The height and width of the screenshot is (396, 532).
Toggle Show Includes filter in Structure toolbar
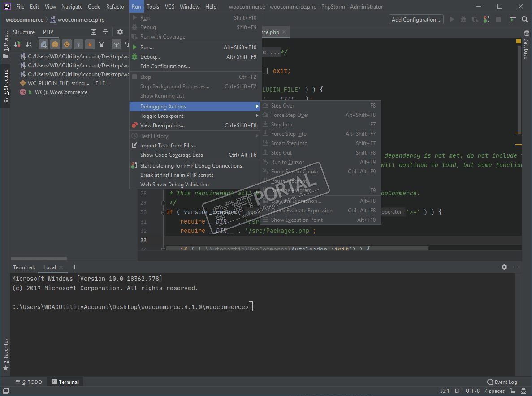[43, 44]
